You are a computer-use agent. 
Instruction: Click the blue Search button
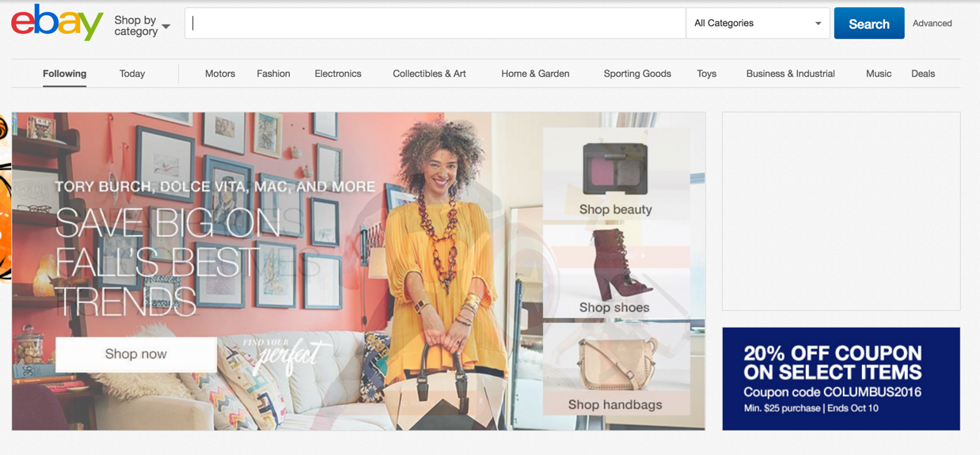click(868, 24)
